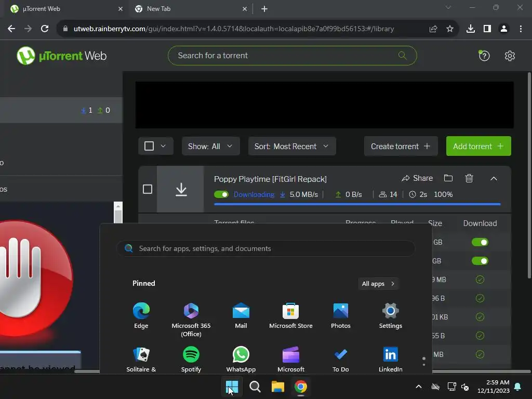The height and width of the screenshot is (399, 532).
Task: Open Microsoft Store pinned app
Action: point(291,315)
